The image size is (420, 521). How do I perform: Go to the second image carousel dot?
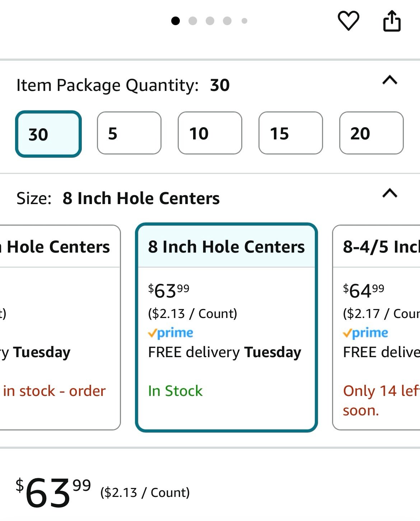(x=193, y=21)
